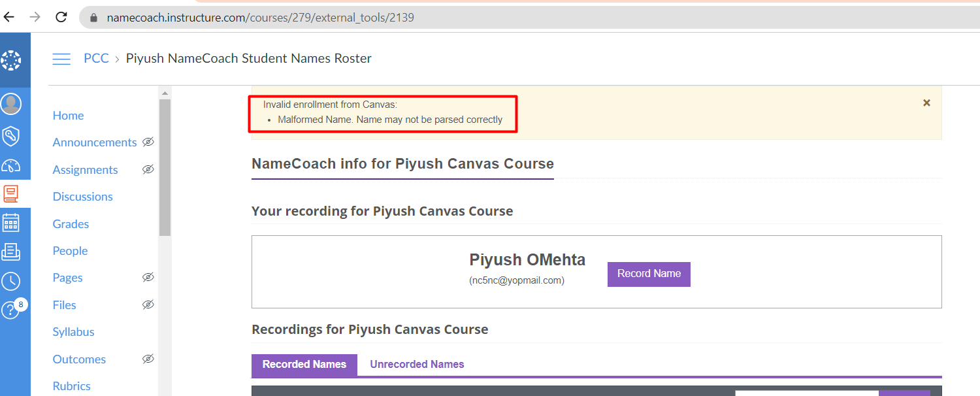Open the Dashboard speedometer icon
980x396 pixels.
pos(11,165)
